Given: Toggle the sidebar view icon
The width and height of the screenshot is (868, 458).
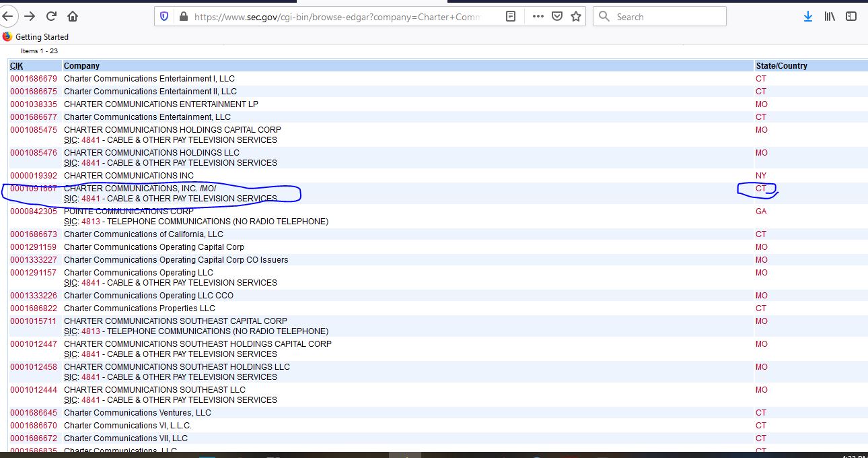Looking at the screenshot, I should click(851, 16).
